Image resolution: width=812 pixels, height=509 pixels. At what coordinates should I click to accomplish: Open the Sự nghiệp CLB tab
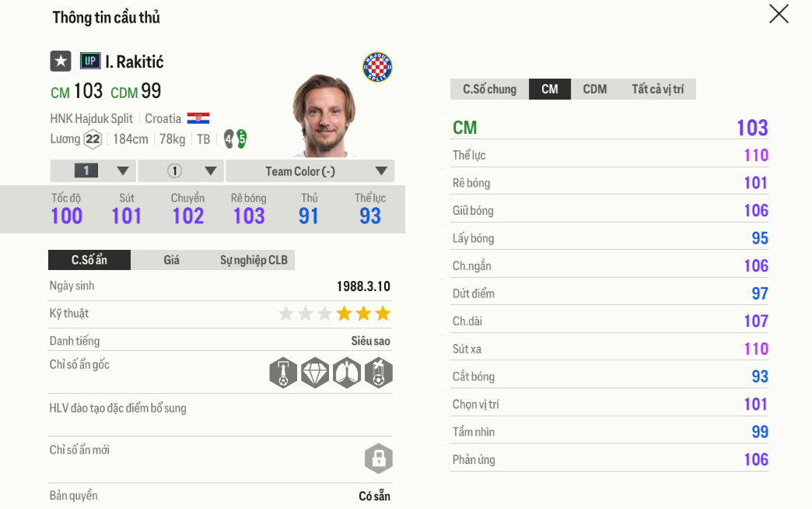point(255,260)
